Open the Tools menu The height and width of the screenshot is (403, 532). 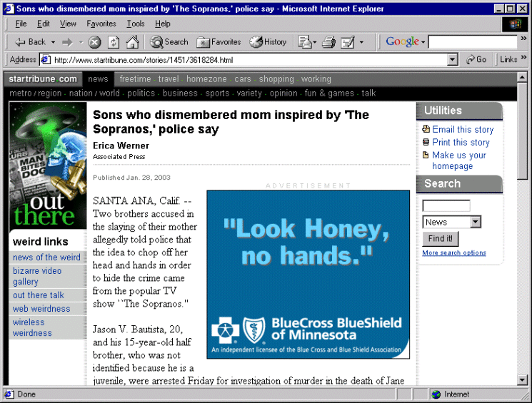tap(136, 24)
